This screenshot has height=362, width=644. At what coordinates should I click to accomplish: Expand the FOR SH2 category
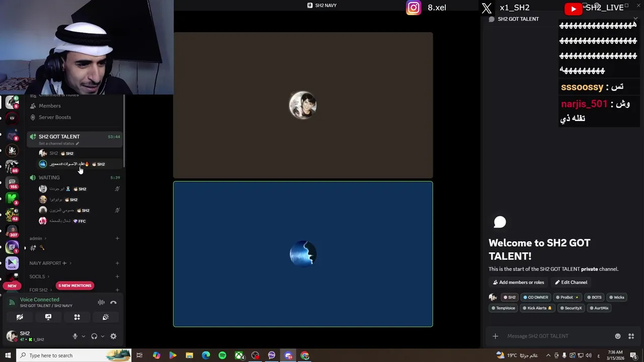40,290
